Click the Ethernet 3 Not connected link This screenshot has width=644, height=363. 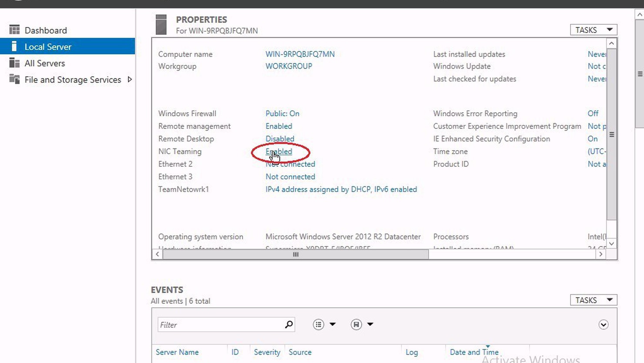[x=290, y=176]
